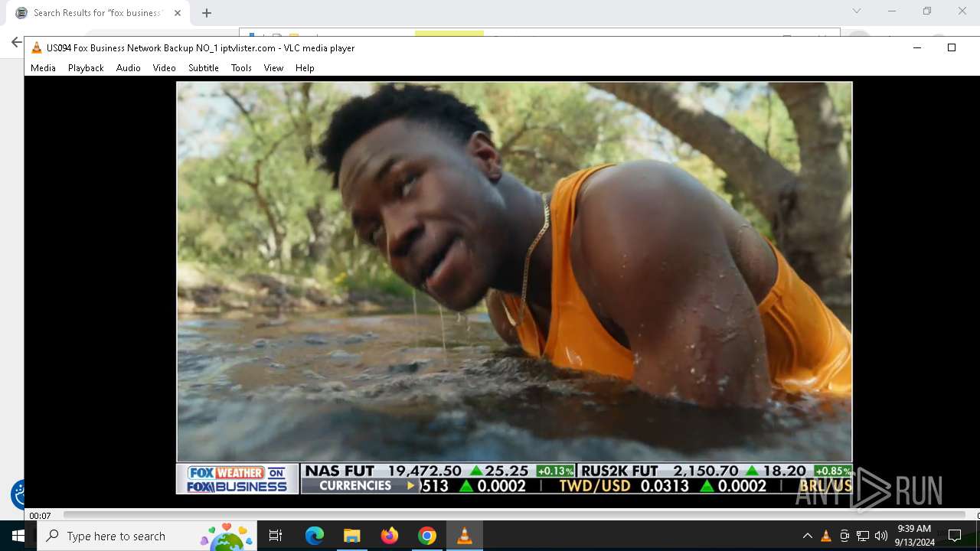Minimize the browser window
The height and width of the screenshot is (551, 980).
(892, 11)
